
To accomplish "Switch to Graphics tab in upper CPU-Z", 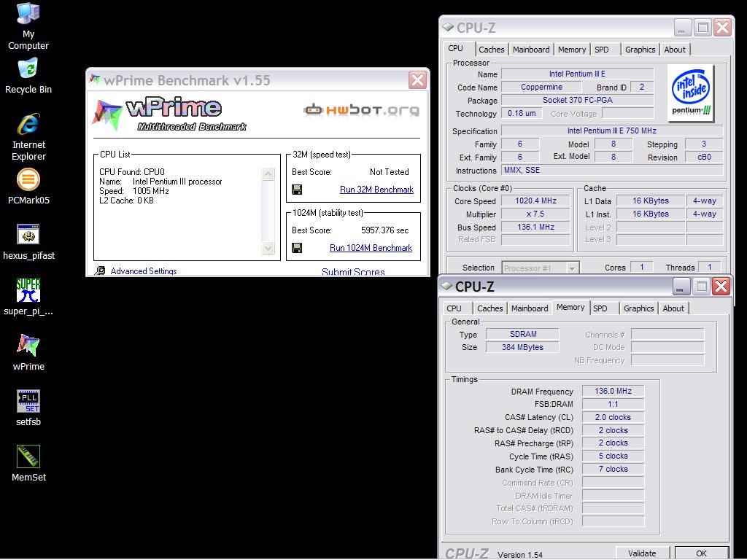I will point(640,50).
